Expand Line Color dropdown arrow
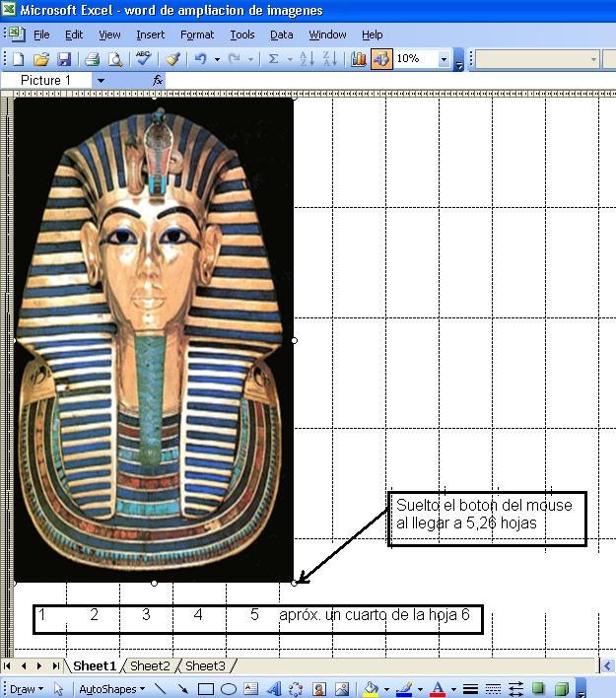The image size is (616, 698). (x=420, y=689)
